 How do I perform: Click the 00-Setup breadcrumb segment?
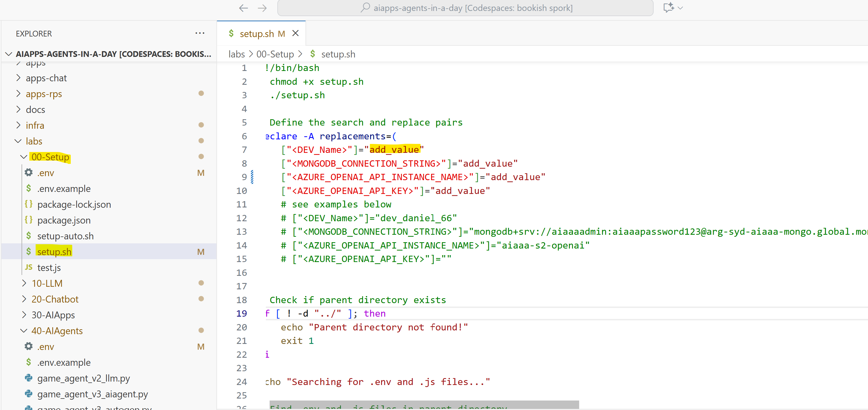pos(275,54)
